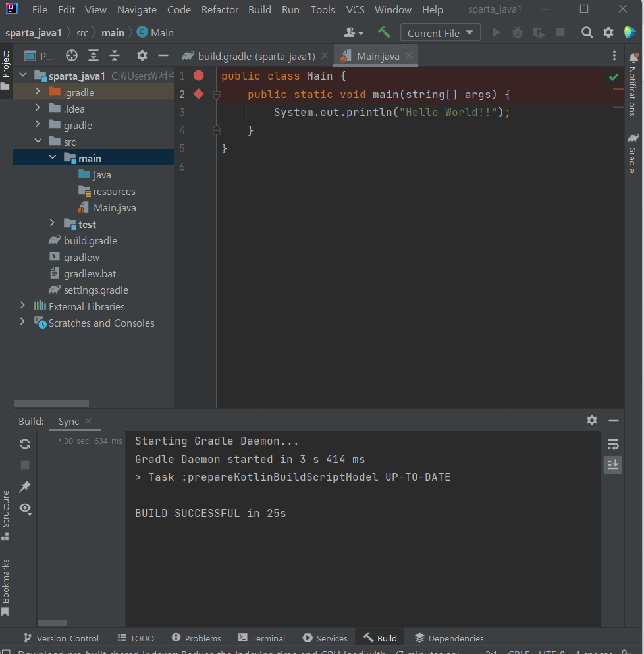Open the Notifications side panel
This screenshot has height=654, width=644.
click(x=633, y=85)
